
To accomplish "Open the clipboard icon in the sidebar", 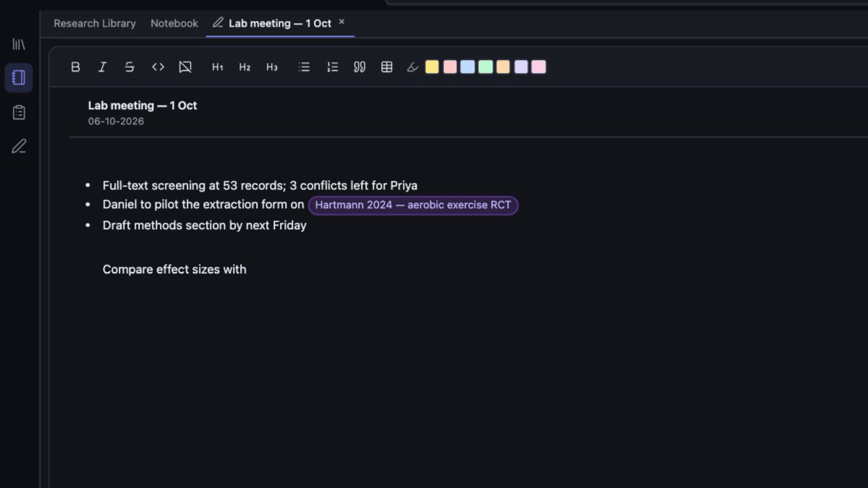I will point(19,112).
